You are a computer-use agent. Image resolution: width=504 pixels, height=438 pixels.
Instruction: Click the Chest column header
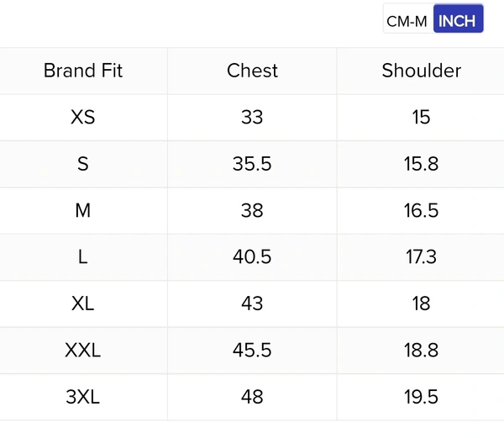tap(252, 71)
